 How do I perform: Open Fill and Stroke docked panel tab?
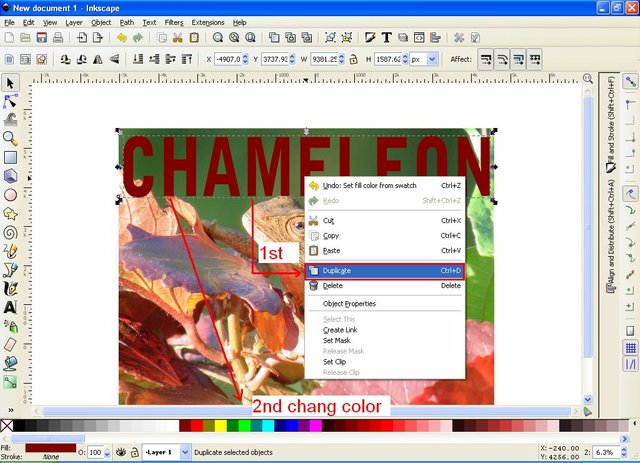tap(611, 125)
